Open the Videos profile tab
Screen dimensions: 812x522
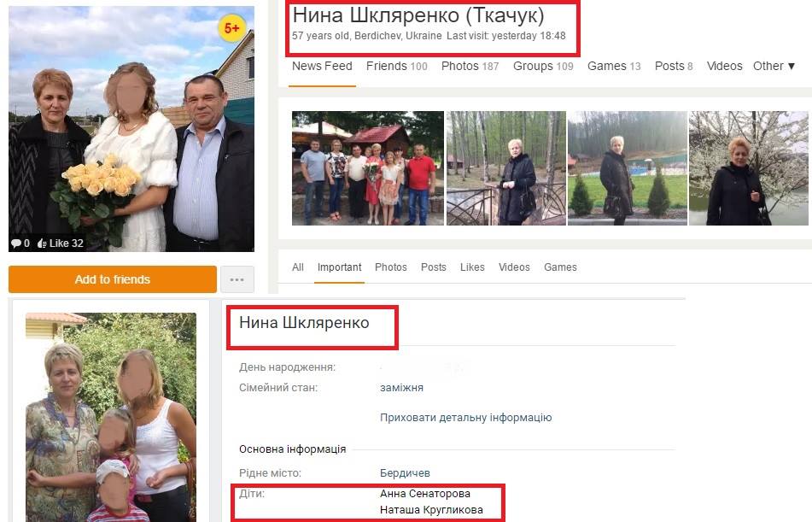point(724,66)
